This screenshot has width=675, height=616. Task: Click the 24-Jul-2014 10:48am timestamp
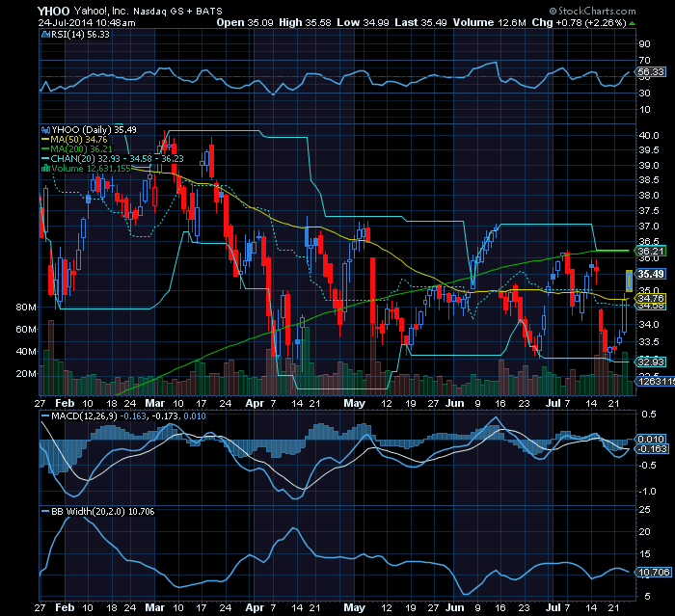87,23
